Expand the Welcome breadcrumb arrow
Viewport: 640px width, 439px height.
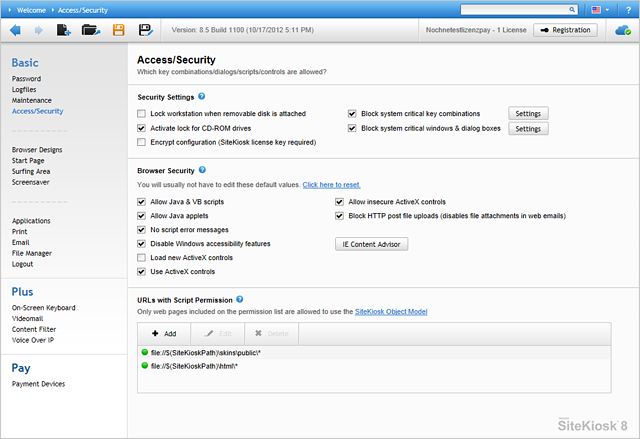tap(8, 9)
